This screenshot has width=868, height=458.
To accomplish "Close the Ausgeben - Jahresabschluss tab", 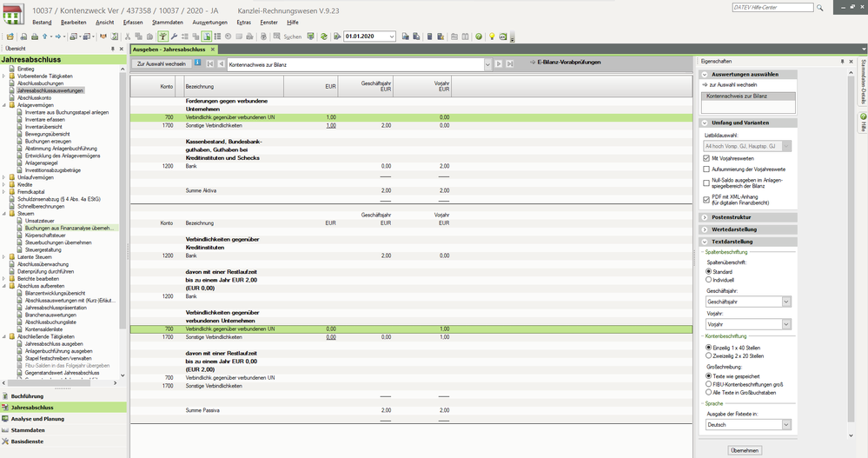I will click(213, 50).
